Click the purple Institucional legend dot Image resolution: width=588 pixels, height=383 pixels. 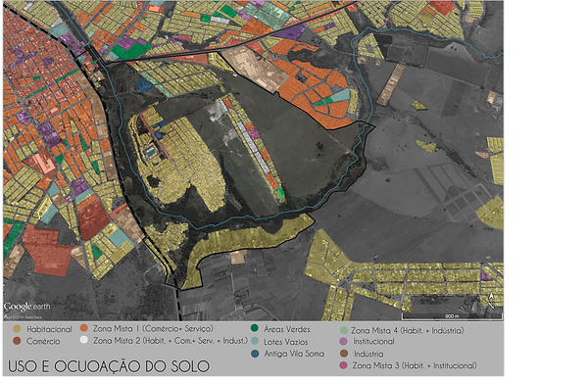click(344, 342)
